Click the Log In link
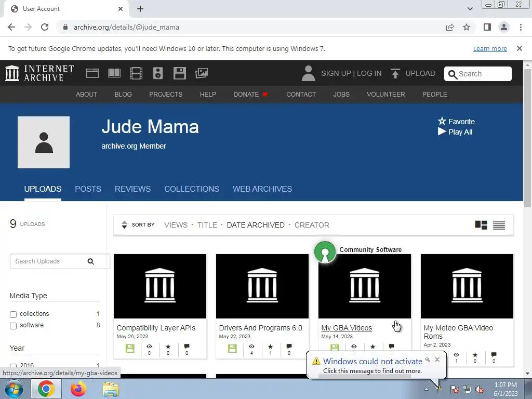Image resolution: width=532 pixels, height=399 pixels. tap(369, 73)
